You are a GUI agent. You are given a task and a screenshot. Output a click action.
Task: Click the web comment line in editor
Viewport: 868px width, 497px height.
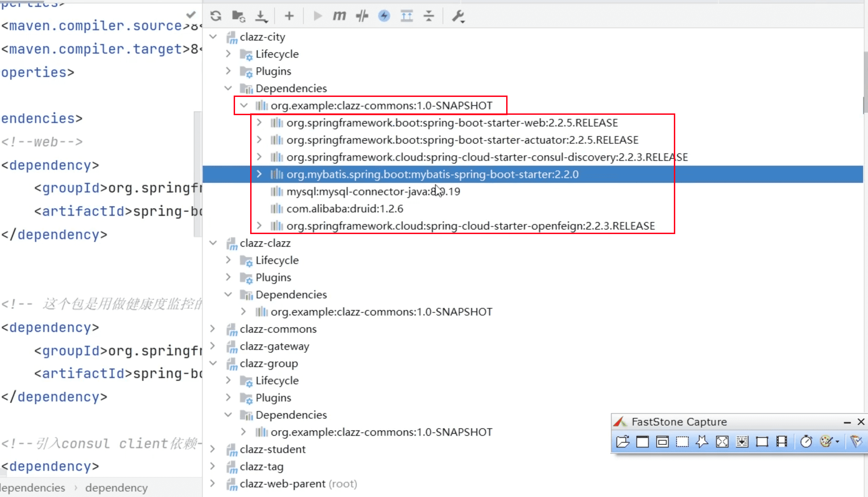click(42, 142)
